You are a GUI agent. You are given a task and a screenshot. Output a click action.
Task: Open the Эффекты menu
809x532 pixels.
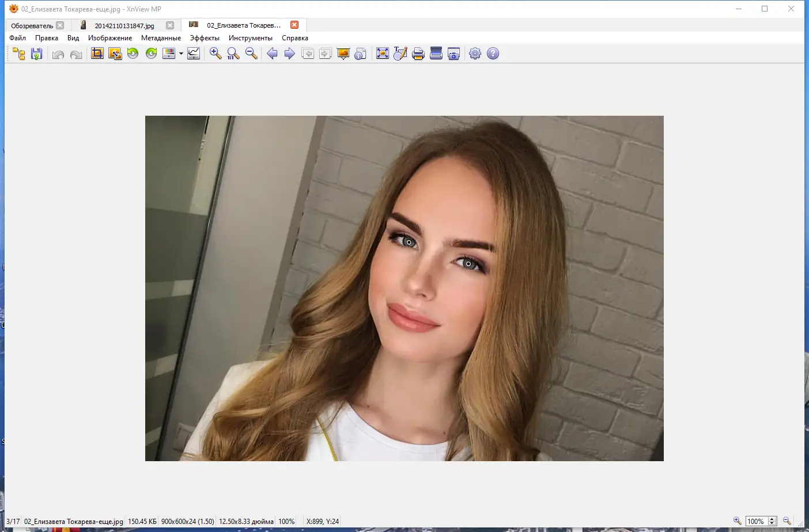[x=205, y=38]
